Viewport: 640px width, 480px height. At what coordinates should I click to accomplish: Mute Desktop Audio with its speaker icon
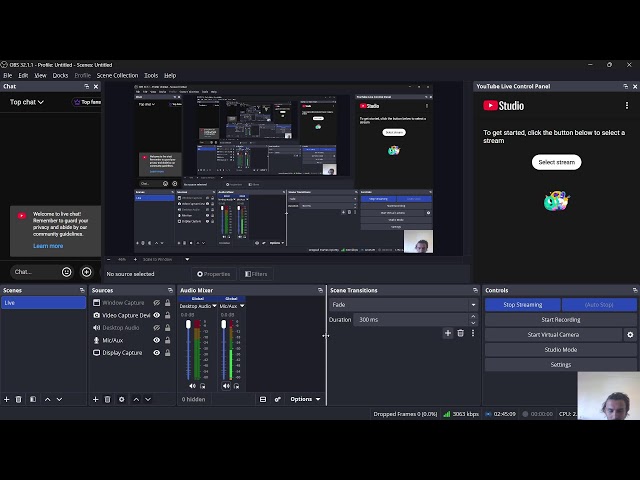192,386
